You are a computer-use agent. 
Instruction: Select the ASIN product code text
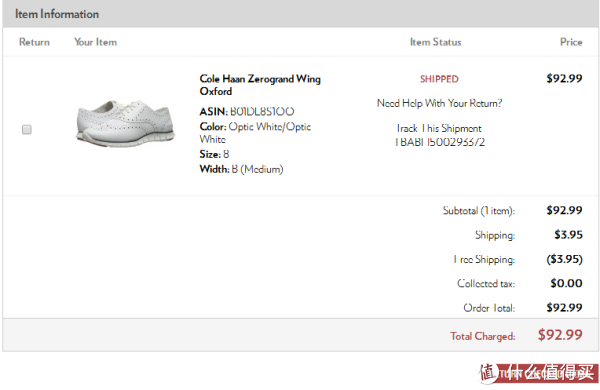(x=262, y=111)
